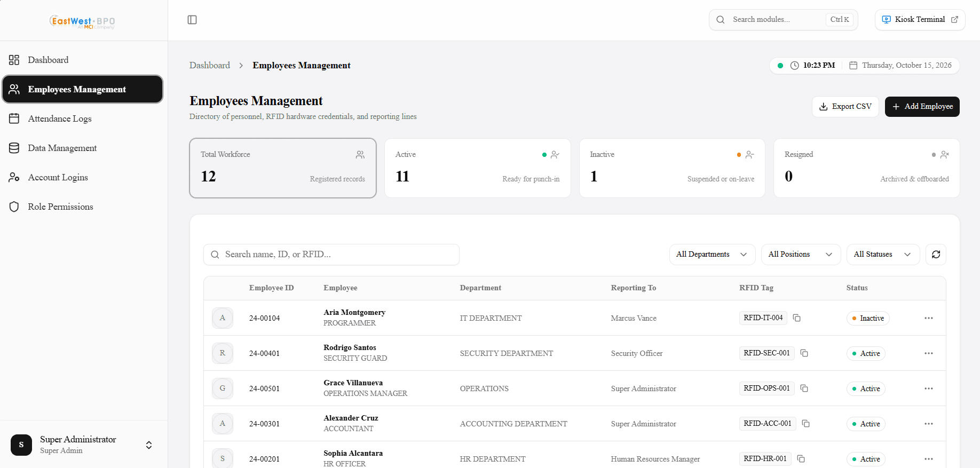Open Dashboard from the sidebar
The width and height of the screenshot is (980, 468).
coord(83,60)
